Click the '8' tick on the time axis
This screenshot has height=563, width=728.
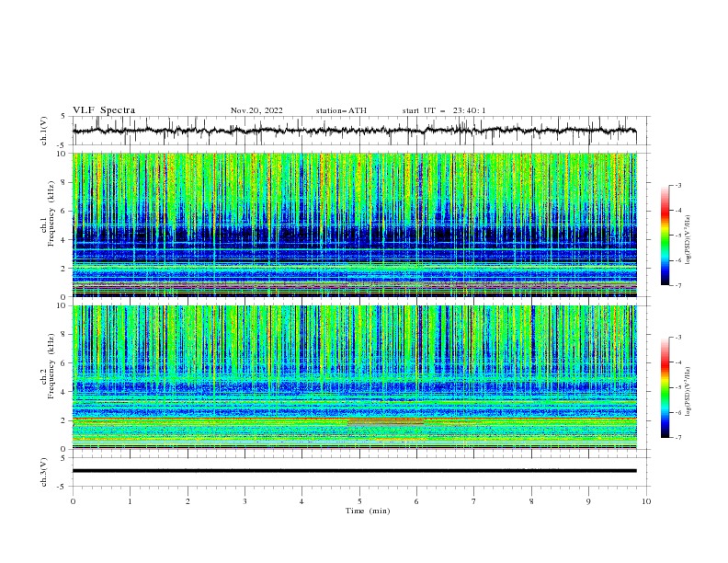(x=531, y=501)
